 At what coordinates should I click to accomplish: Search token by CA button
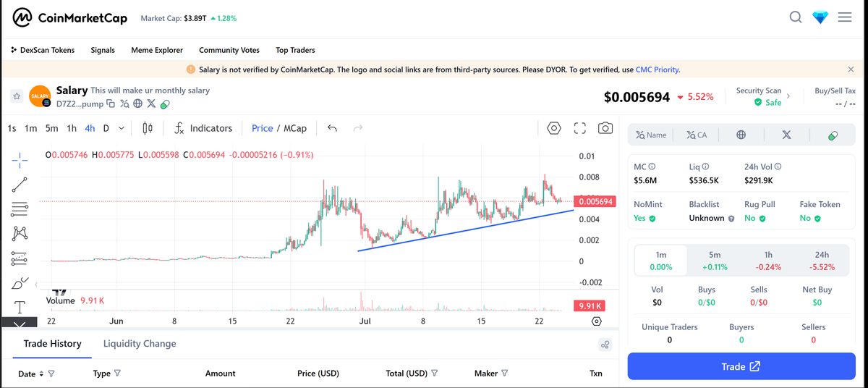click(x=696, y=135)
